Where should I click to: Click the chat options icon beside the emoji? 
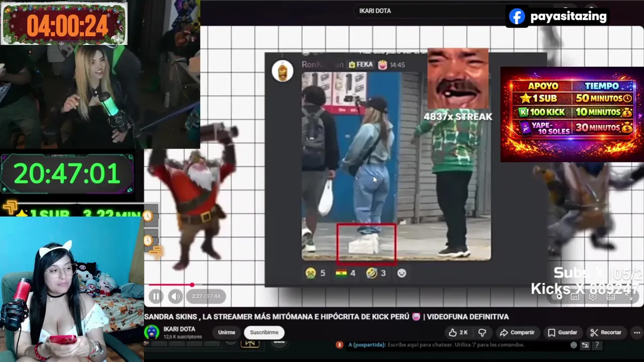[x=585, y=345]
